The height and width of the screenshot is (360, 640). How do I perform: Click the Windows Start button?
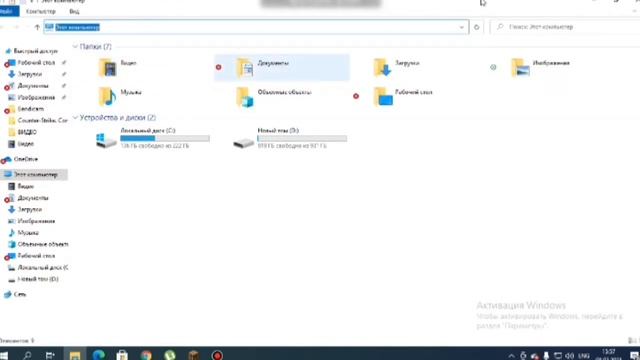4,356
